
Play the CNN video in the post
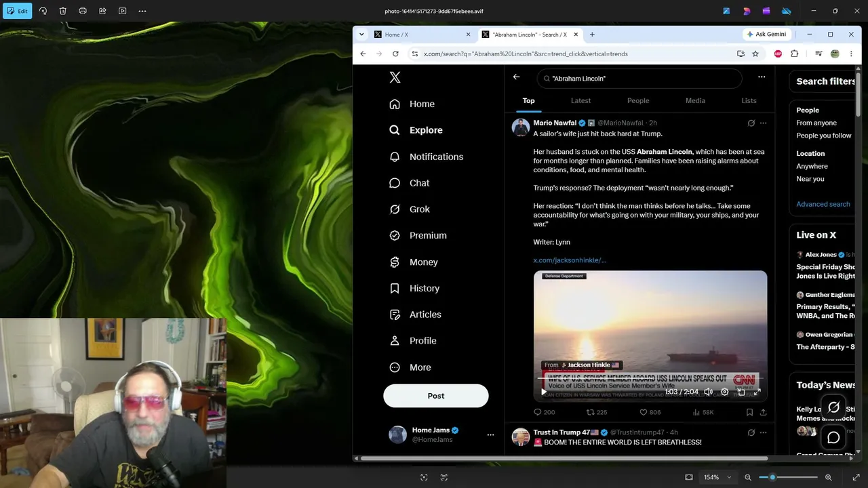543,392
